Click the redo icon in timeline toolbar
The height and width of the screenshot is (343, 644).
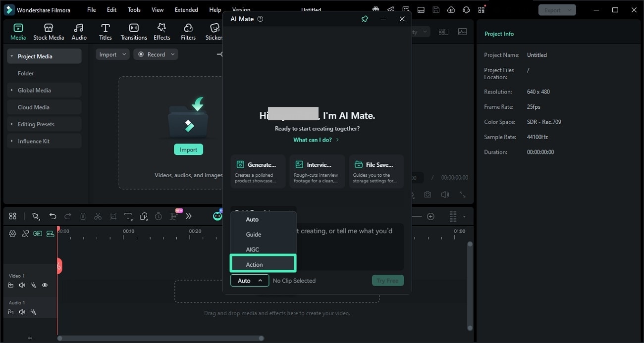coord(68,216)
